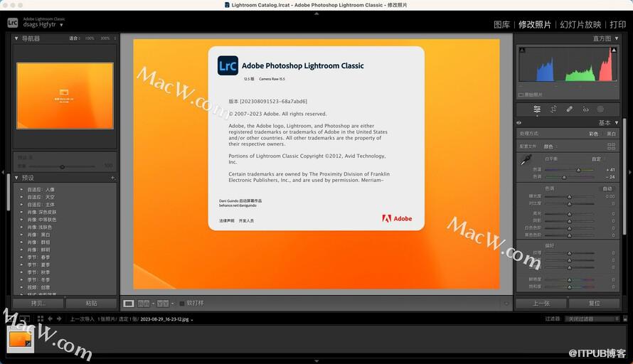Image resolution: width=633 pixels, height=364 pixels.
Task: Select the Healing brush tool
Action: [x=569, y=109]
